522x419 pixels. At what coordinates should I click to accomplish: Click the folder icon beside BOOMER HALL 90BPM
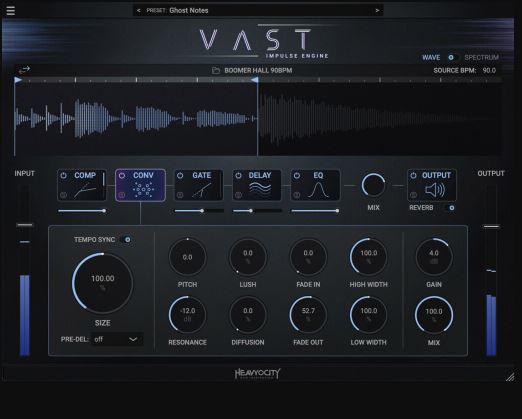tap(216, 71)
